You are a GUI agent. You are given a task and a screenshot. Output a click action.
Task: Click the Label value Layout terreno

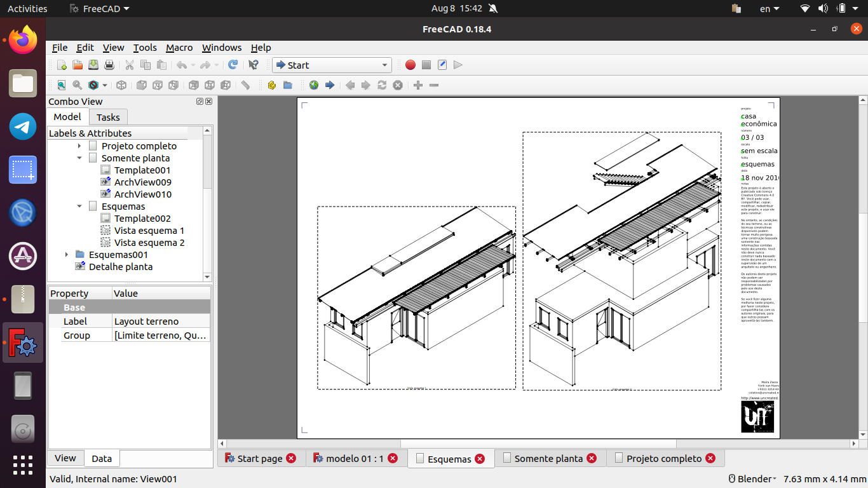coord(161,322)
